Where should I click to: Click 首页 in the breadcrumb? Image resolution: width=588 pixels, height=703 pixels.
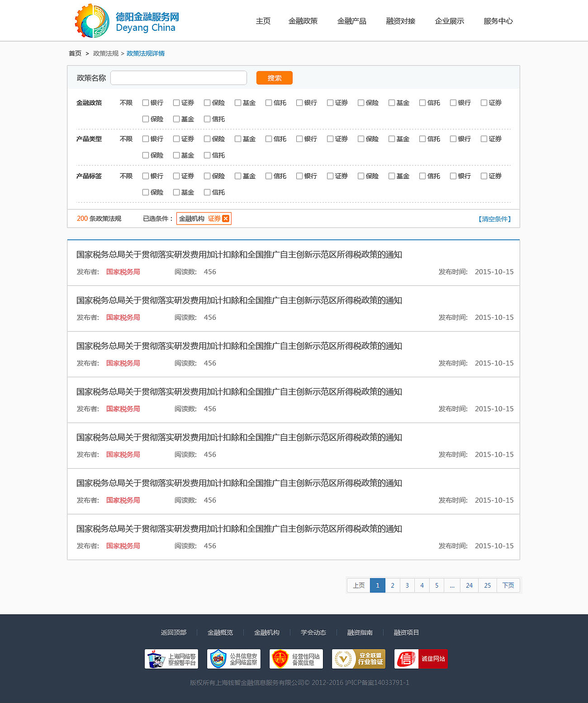coord(75,54)
